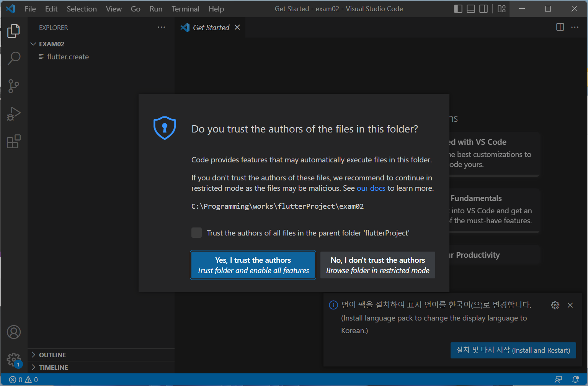Click the EXPLORER panel title
The image size is (588, 386).
54,28
